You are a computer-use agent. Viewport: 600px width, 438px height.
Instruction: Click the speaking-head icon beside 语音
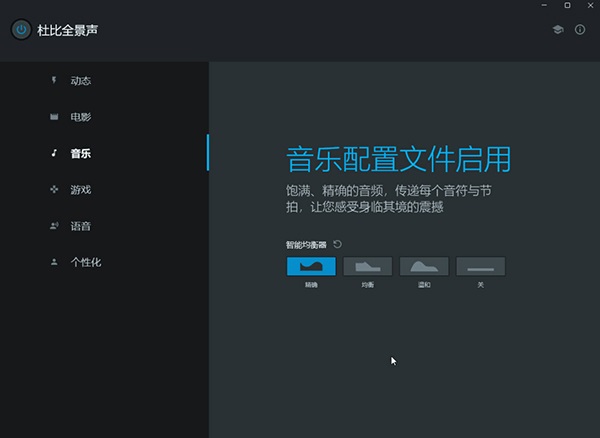pyautogui.click(x=54, y=226)
